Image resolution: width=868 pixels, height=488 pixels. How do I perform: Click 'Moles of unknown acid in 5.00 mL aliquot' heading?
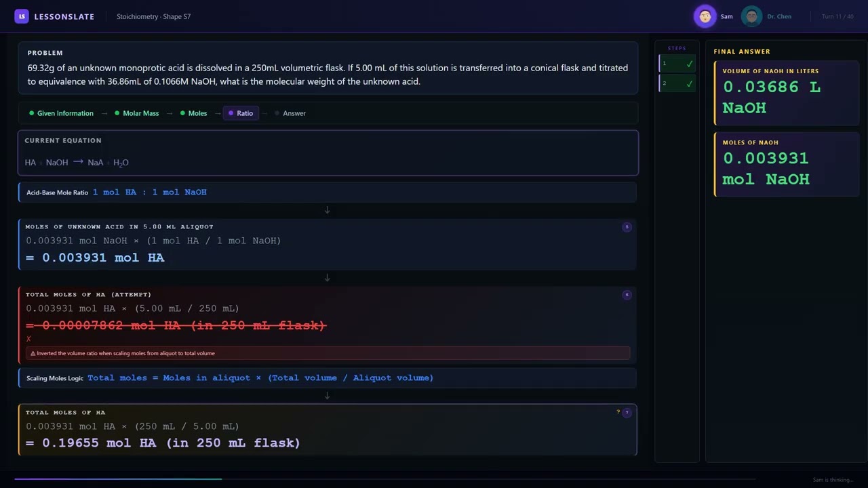coord(119,226)
